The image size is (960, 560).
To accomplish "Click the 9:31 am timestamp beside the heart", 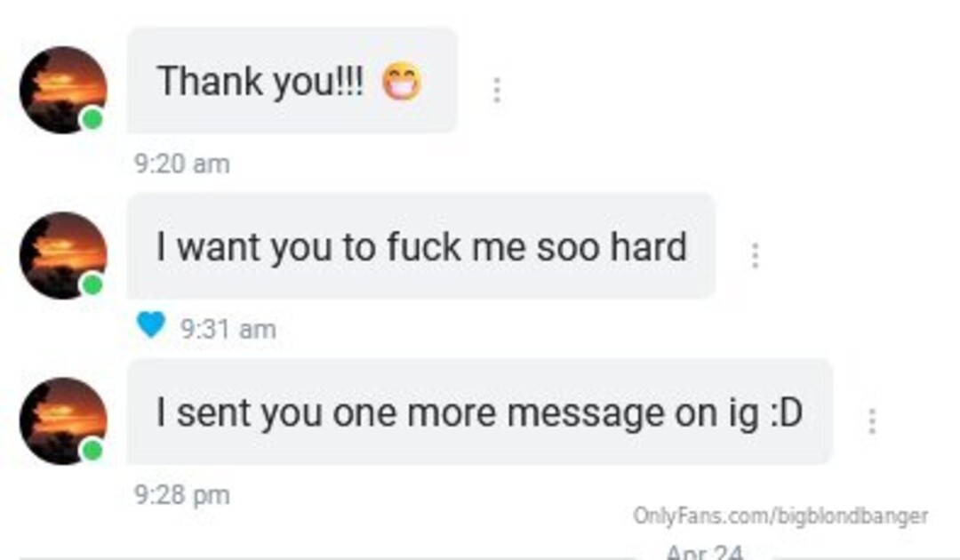I will [228, 329].
